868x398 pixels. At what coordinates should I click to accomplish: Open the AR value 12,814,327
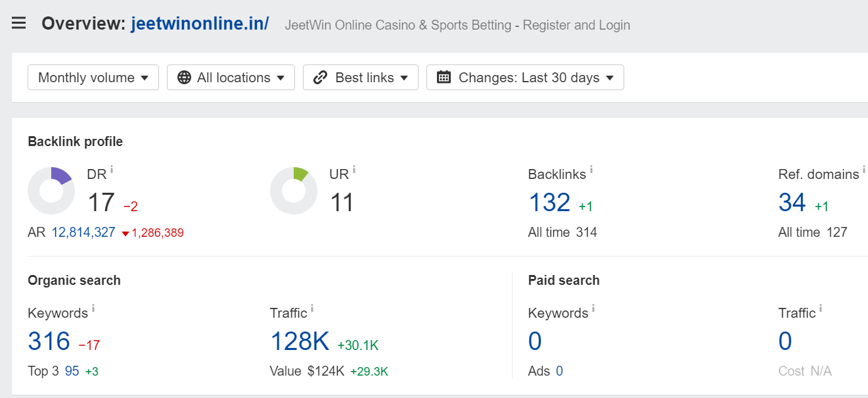click(x=83, y=232)
